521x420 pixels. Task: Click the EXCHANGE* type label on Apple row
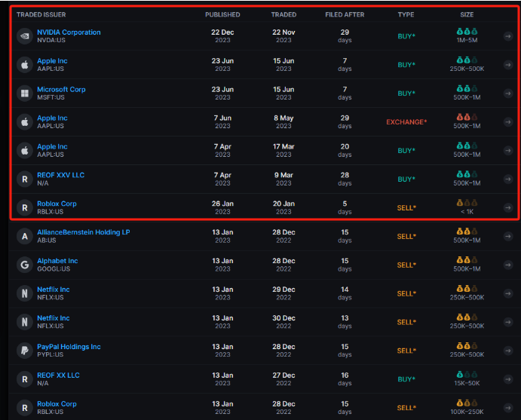406,122
